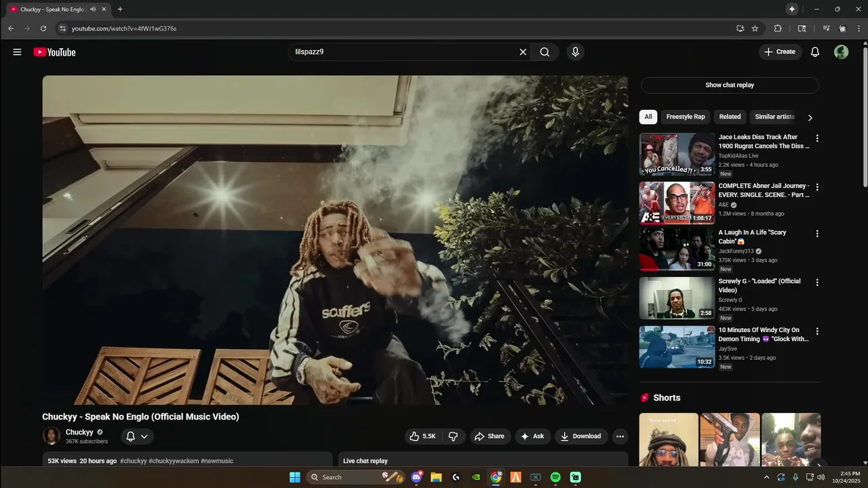868x488 pixels.
Task: Open 10 Minutes Of Windy City thumbnail
Action: (x=677, y=347)
